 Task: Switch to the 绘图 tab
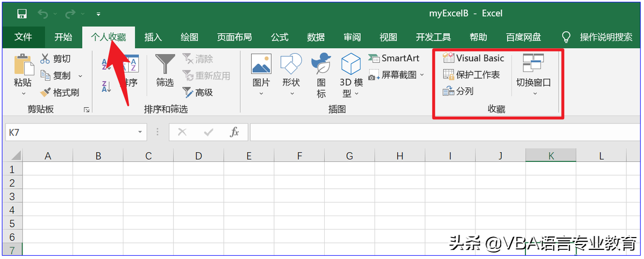point(189,37)
